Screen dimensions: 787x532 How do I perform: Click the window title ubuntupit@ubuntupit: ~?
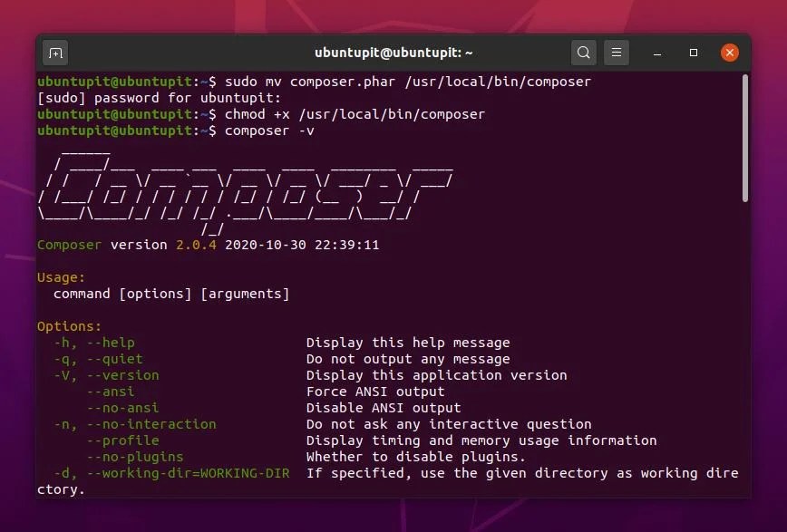393,53
